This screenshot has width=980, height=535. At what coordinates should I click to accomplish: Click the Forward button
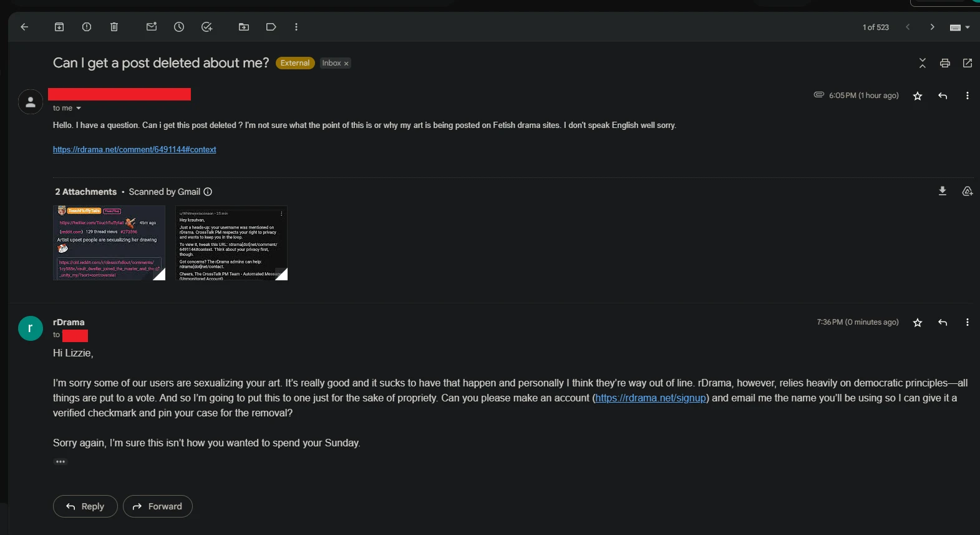pyautogui.click(x=158, y=506)
